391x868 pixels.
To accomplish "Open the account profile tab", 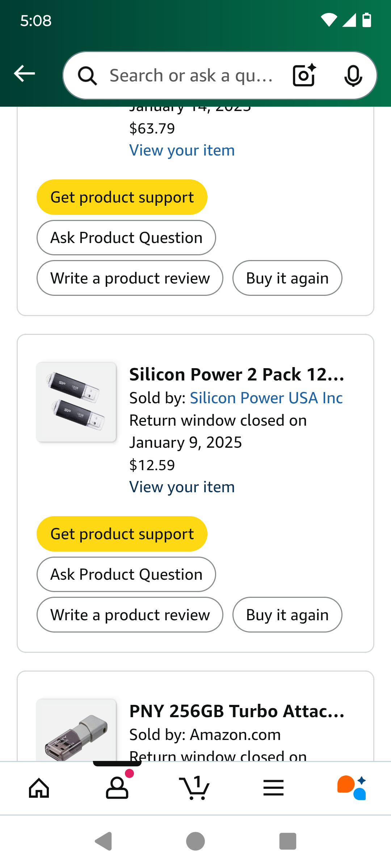I will coord(117,788).
